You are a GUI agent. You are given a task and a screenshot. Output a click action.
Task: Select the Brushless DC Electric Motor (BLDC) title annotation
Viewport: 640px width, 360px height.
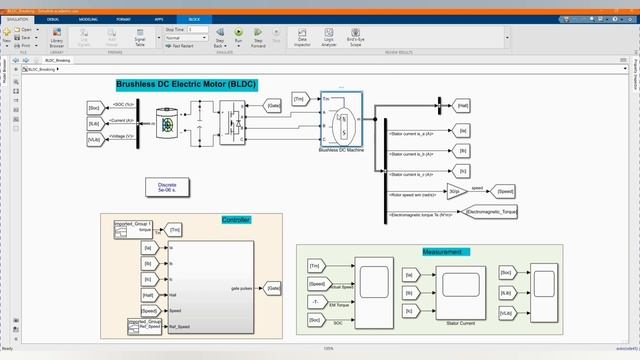point(187,84)
